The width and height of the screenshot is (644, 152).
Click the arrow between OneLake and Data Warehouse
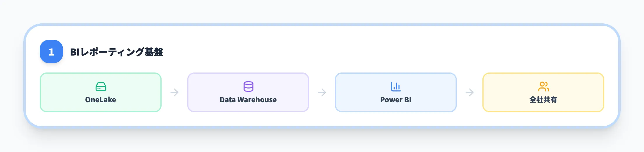(174, 92)
